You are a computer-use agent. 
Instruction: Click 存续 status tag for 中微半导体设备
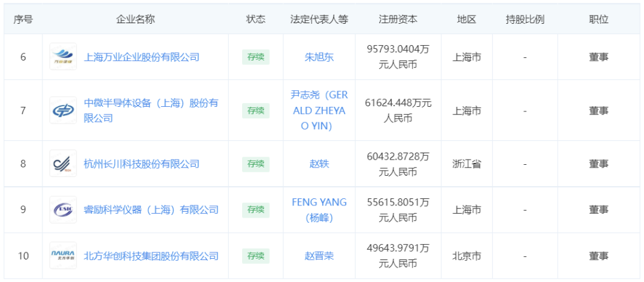pos(256,111)
